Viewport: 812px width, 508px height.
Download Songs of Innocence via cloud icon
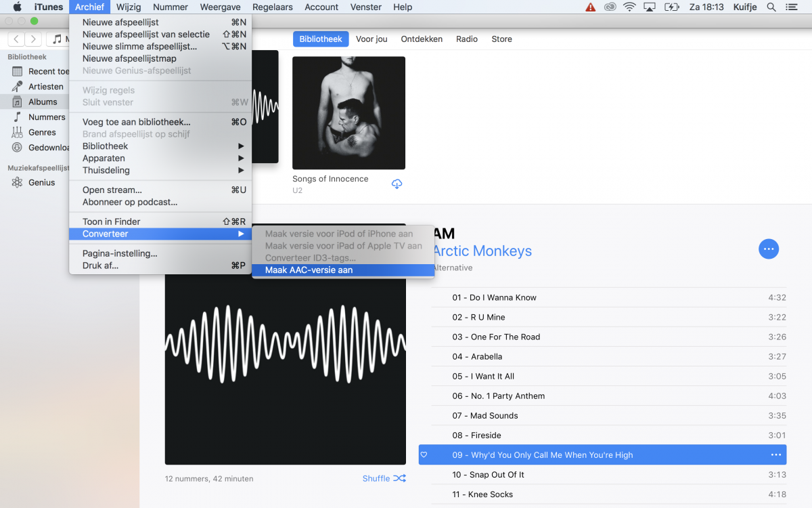point(397,184)
